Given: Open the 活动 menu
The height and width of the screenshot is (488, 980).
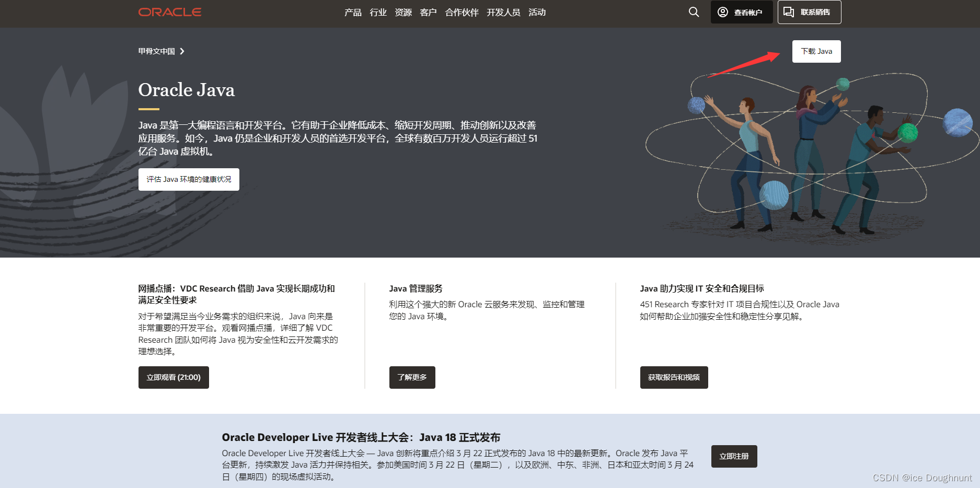Looking at the screenshot, I should 537,12.
